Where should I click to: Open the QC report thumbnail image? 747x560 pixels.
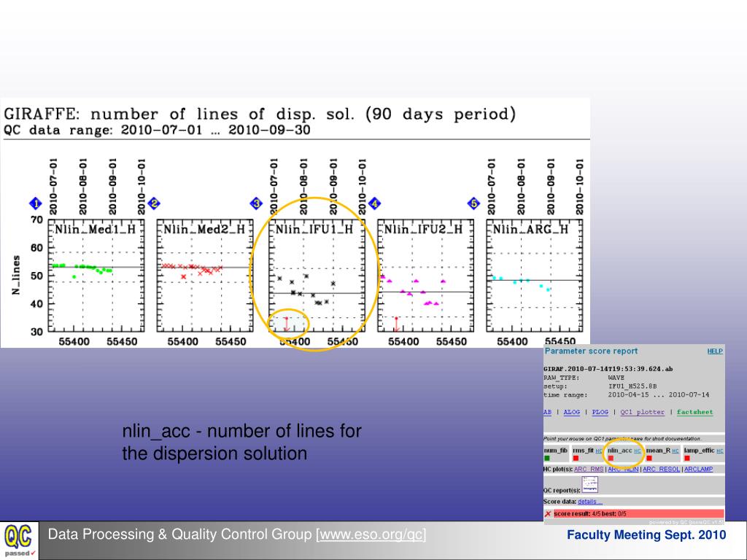[589, 485]
